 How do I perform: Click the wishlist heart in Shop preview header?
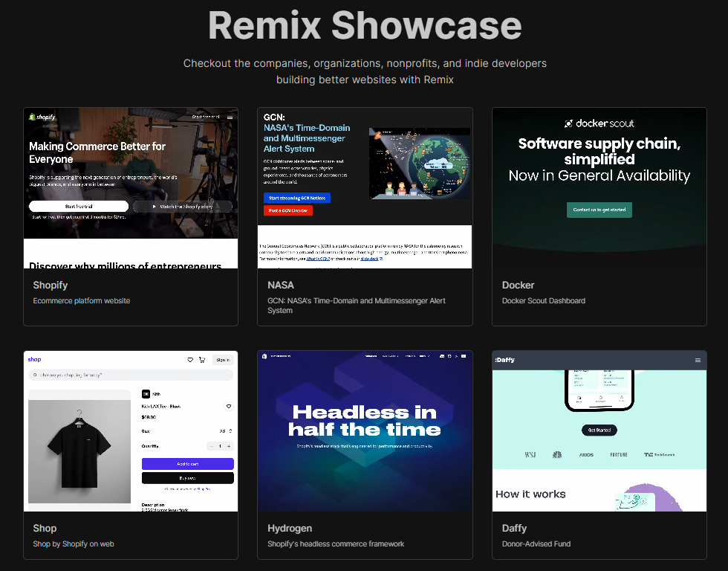pyautogui.click(x=190, y=360)
